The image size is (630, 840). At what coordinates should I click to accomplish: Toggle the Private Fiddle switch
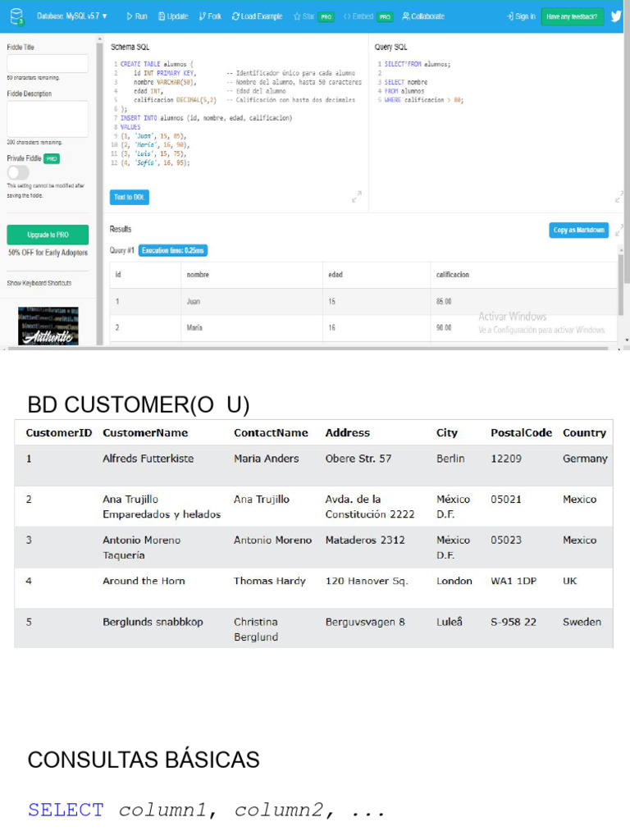tap(18, 172)
